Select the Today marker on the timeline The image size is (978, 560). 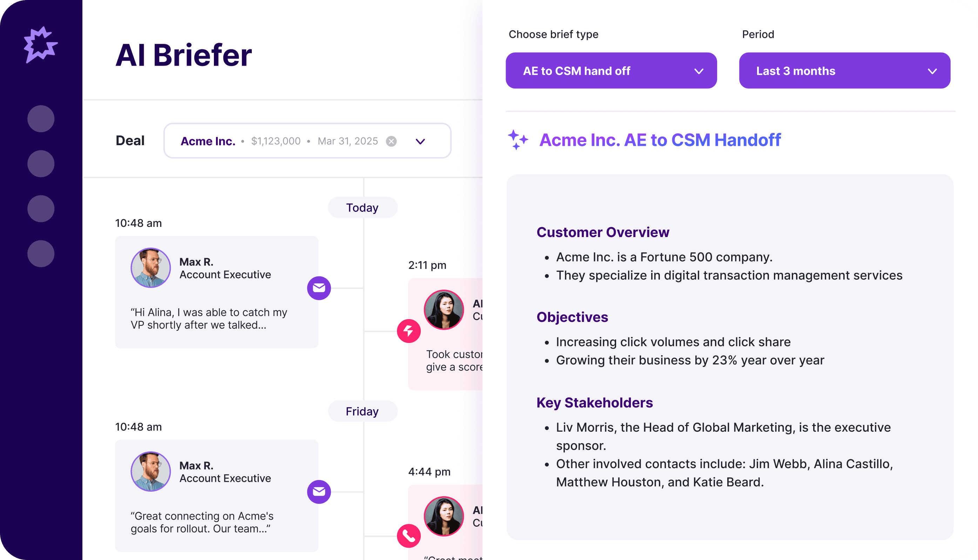(362, 207)
